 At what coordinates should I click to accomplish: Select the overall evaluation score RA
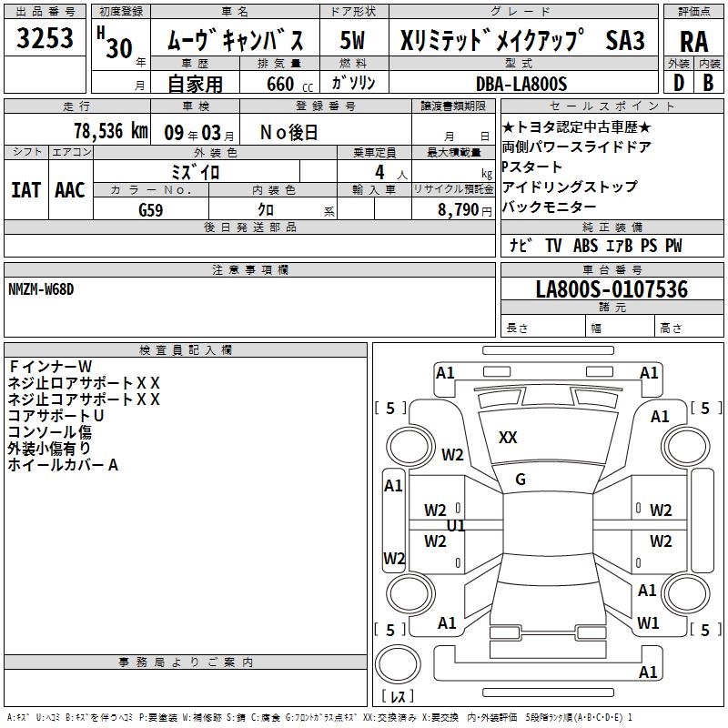(694, 42)
